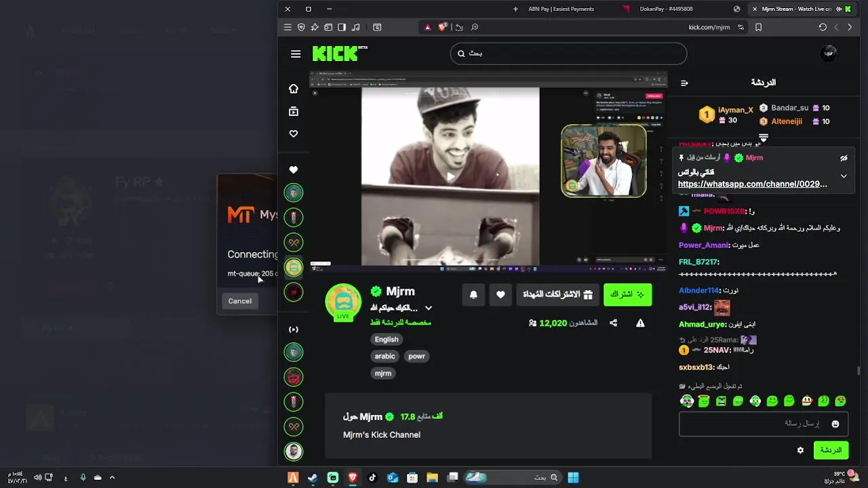
Task: Select the mjrm tag
Action: click(383, 373)
